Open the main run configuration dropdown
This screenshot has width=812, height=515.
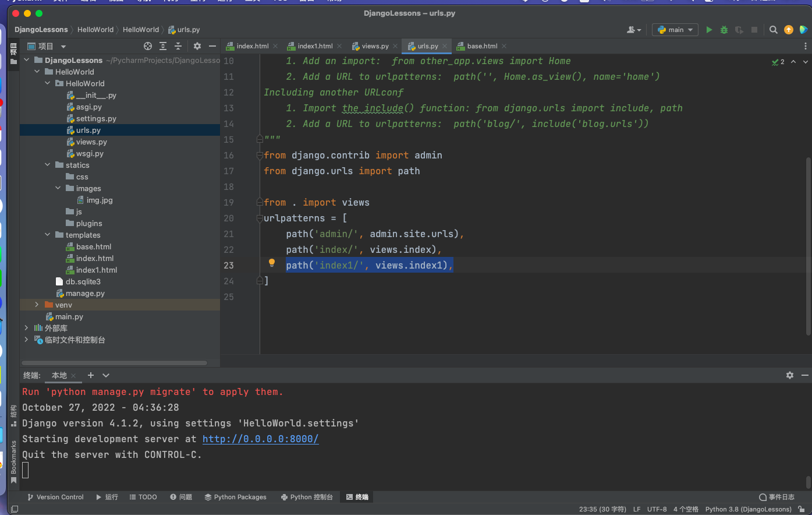[675, 30]
